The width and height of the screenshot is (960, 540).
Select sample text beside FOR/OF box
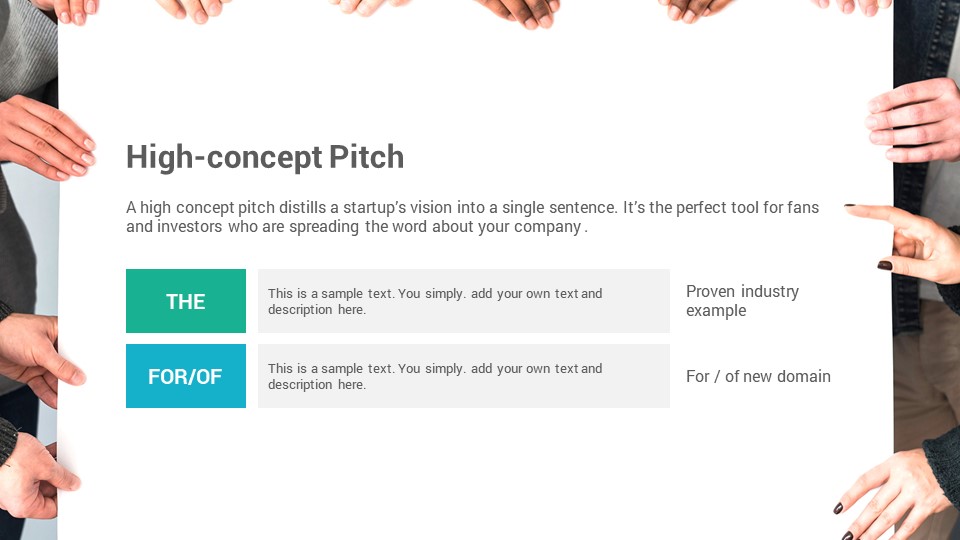435,377
